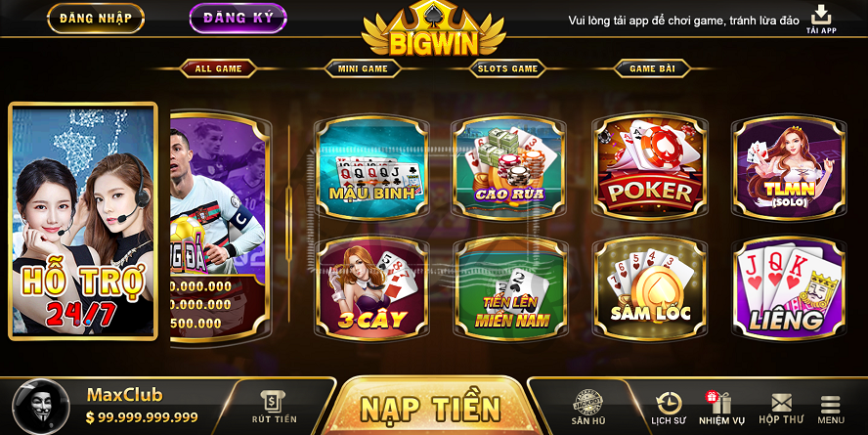Viewport: 868px width, 435px height.
Task: Launch the Poker game tile
Action: coord(650,167)
